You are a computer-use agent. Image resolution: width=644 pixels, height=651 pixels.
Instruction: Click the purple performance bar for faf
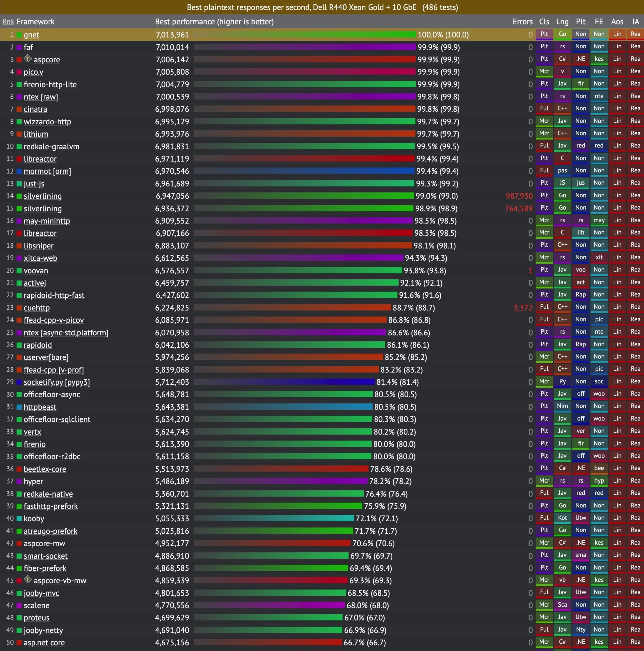click(305, 47)
